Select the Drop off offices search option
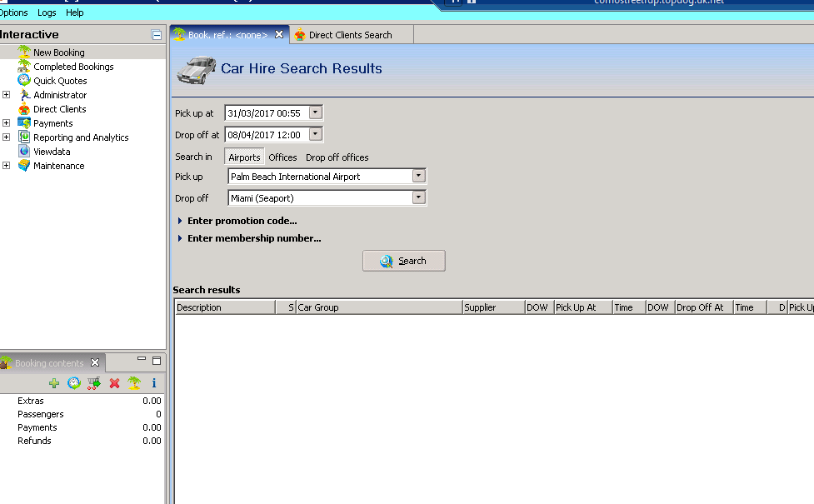The width and height of the screenshot is (814, 504). click(337, 157)
